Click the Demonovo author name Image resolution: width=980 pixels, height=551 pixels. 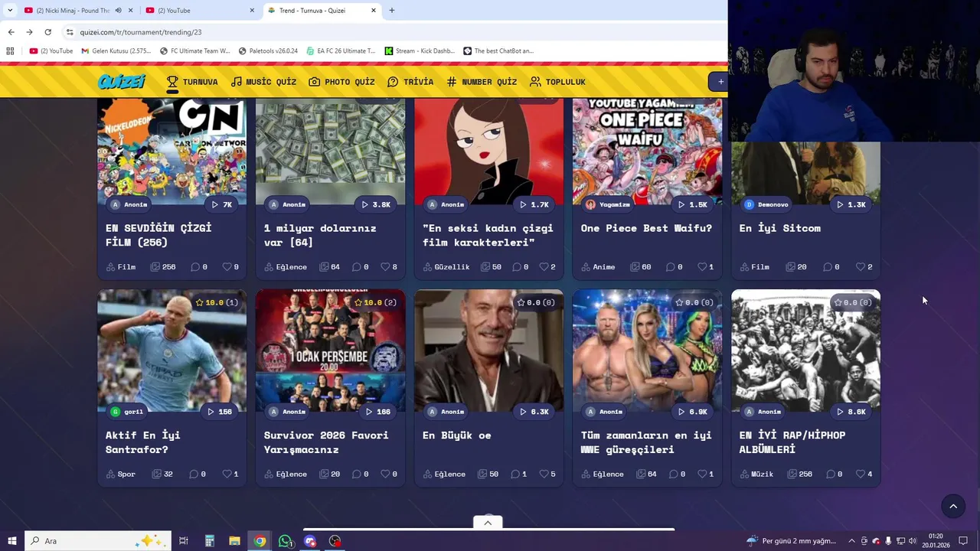point(773,204)
